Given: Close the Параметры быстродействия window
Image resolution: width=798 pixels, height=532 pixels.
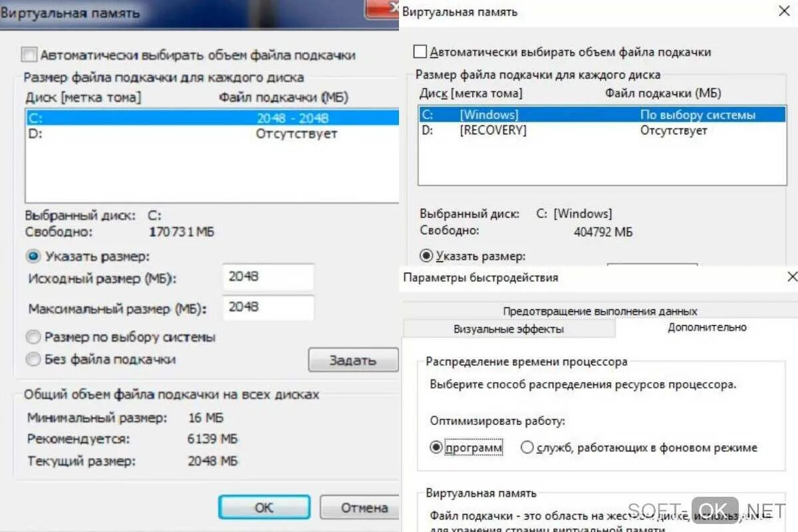Looking at the screenshot, I should coord(792,277).
